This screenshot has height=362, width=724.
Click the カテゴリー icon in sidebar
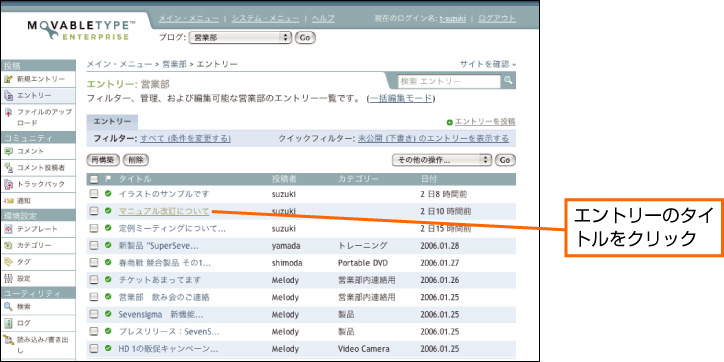click(x=8, y=245)
